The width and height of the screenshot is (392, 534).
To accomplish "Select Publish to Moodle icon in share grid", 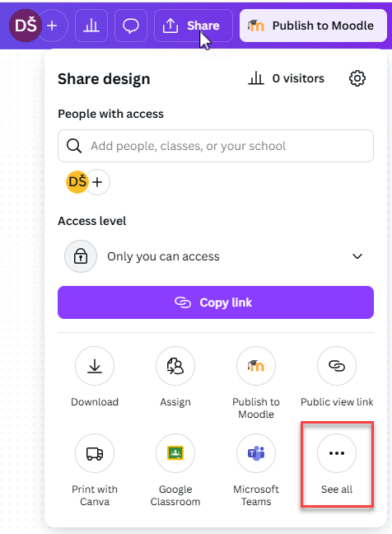I will tap(256, 366).
